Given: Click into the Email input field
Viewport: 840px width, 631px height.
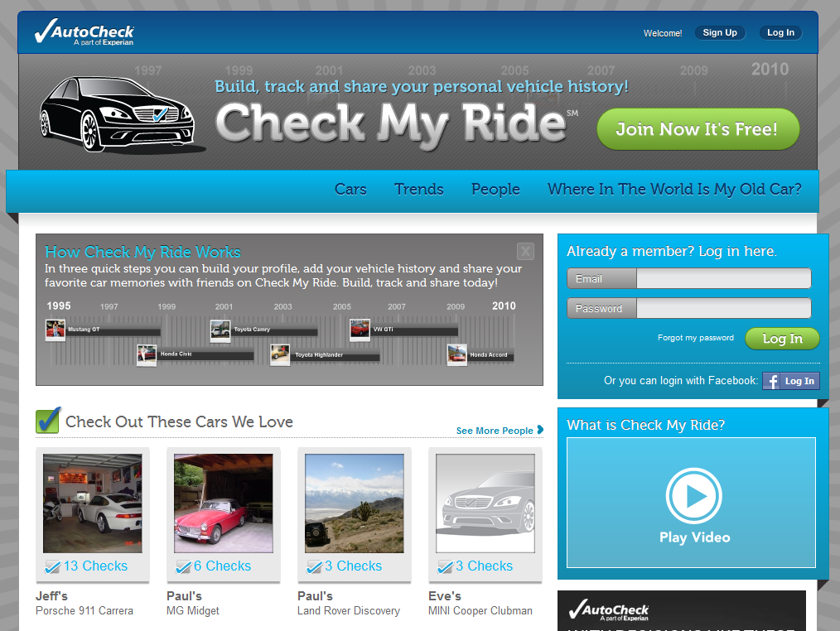Looking at the screenshot, I should (722, 279).
